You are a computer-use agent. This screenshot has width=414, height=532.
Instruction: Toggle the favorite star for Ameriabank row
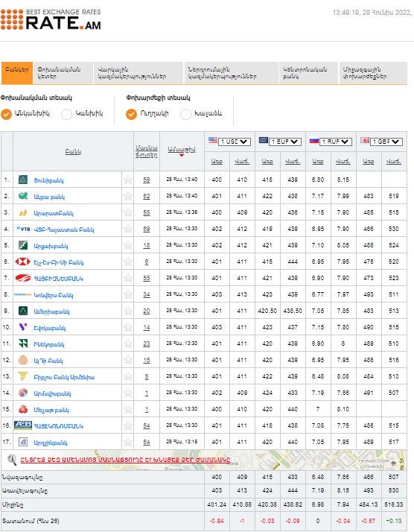[x=127, y=311]
